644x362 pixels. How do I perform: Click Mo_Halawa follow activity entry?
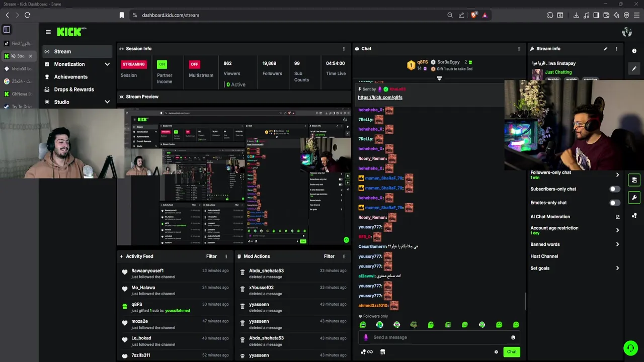coord(175,290)
